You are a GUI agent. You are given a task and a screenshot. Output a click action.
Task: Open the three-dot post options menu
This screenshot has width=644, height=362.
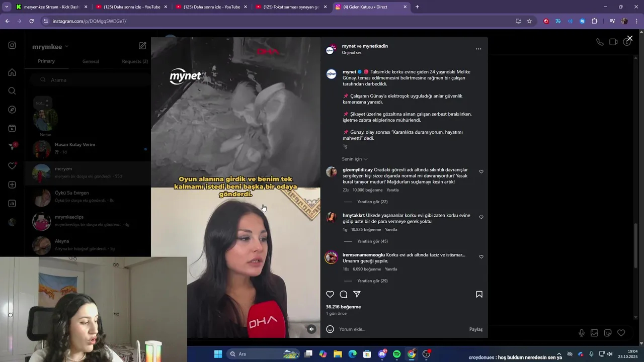[x=478, y=49]
